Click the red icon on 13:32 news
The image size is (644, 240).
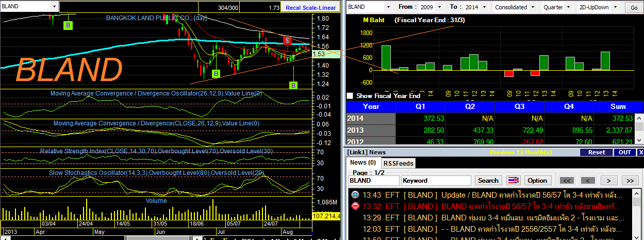355,206
